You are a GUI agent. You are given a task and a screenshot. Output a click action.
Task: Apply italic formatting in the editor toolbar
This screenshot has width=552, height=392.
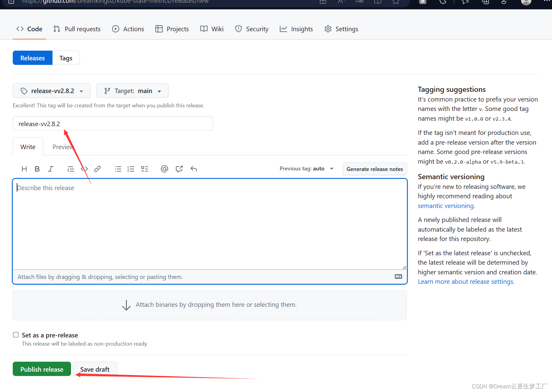(x=50, y=169)
